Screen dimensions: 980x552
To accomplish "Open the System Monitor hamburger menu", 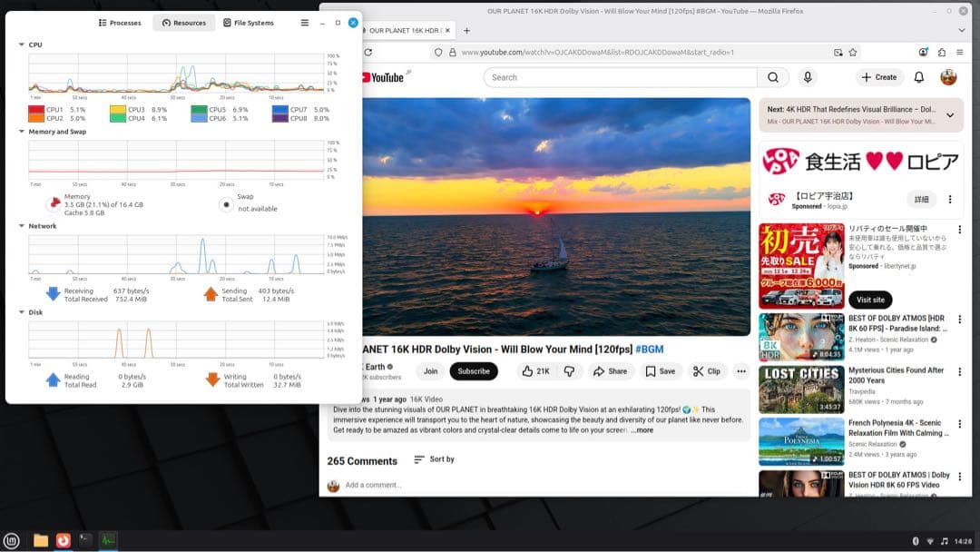I will (305, 23).
